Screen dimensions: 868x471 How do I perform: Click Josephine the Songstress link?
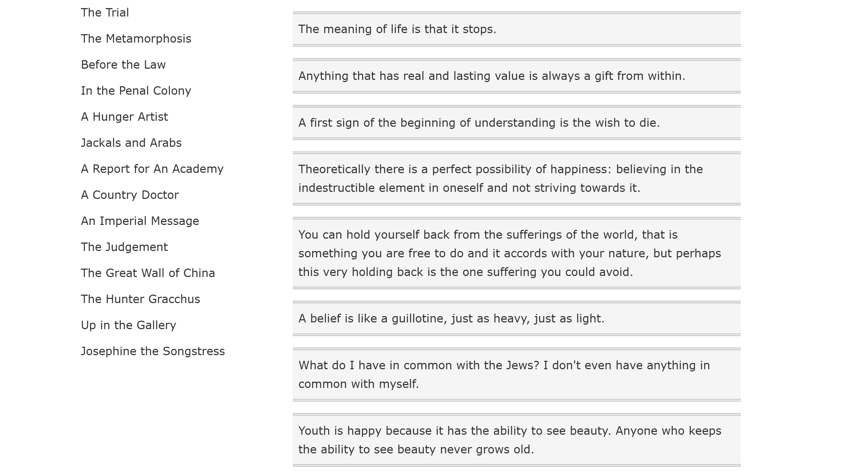click(153, 351)
